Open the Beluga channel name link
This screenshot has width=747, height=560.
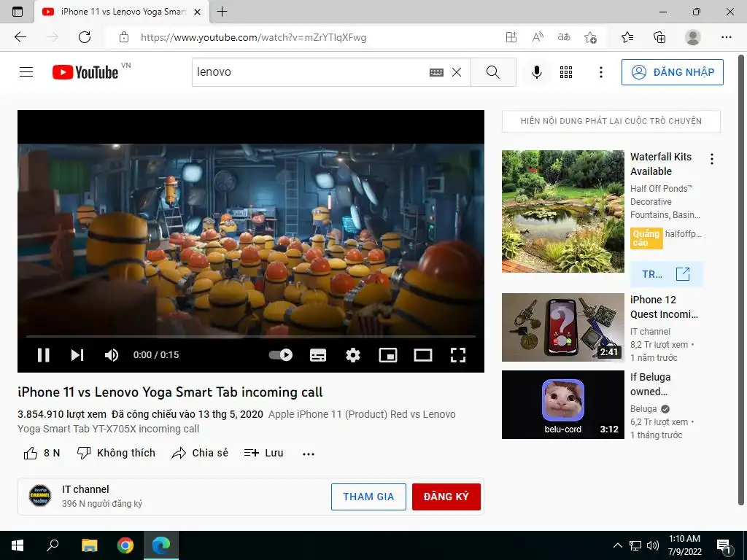pyautogui.click(x=643, y=408)
